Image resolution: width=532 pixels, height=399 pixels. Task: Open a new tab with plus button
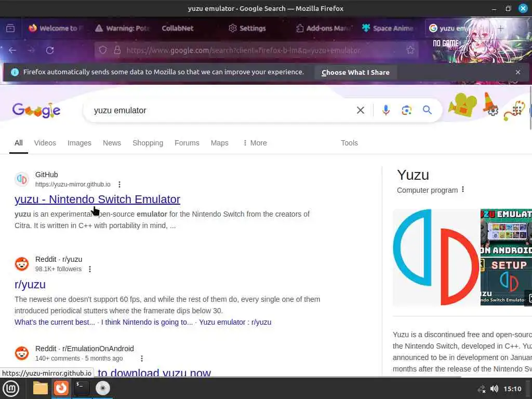click(500, 28)
